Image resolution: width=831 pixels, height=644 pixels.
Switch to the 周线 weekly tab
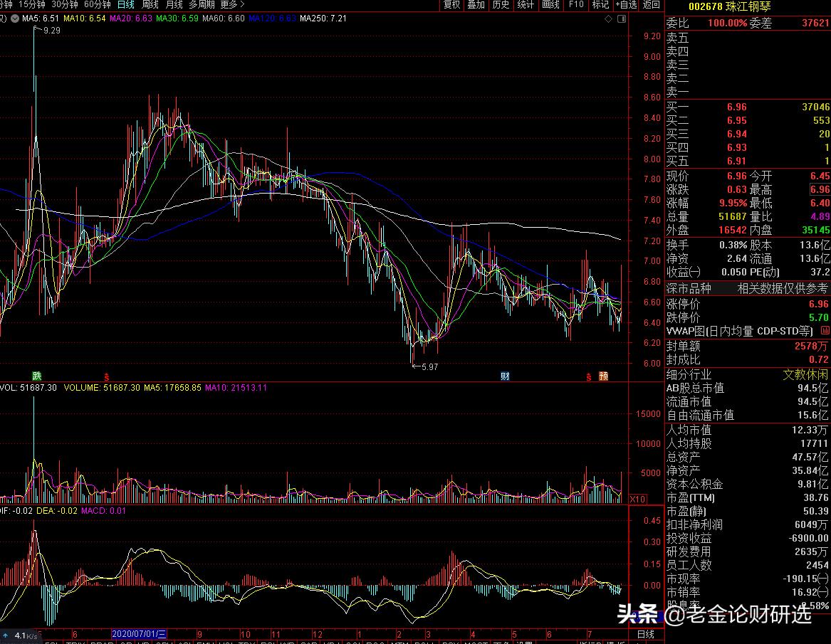pyautogui.click(x=150, y=5)
